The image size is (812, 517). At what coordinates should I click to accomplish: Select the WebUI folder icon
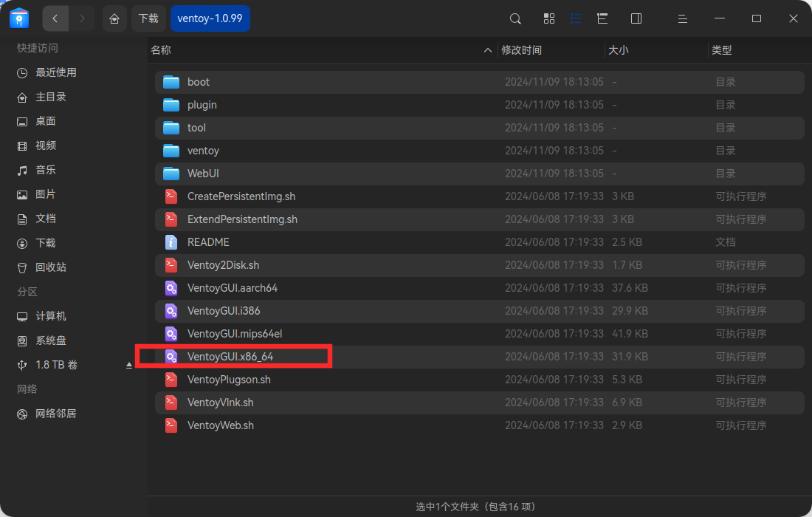coord(171,174)
